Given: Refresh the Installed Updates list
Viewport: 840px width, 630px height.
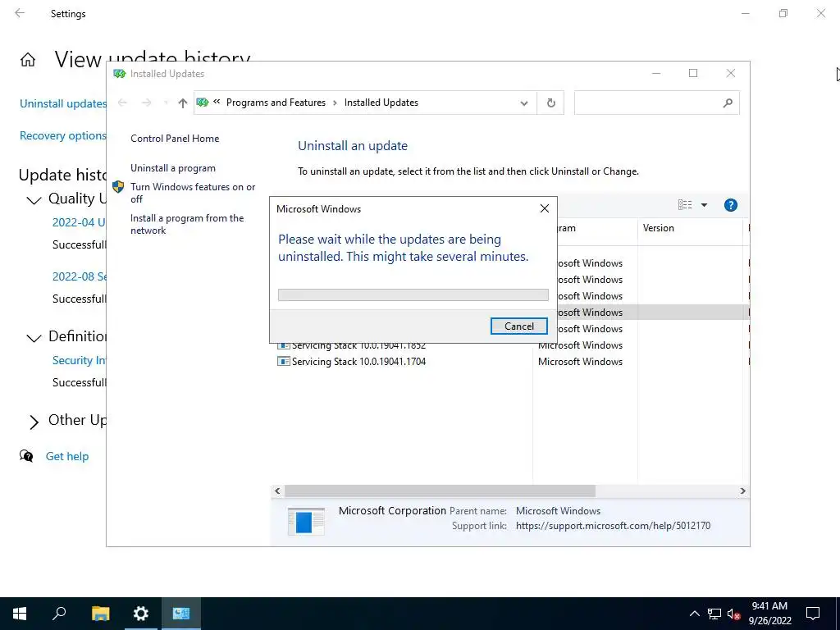Looking at the screenshot, I should click(x=550, y=103).
